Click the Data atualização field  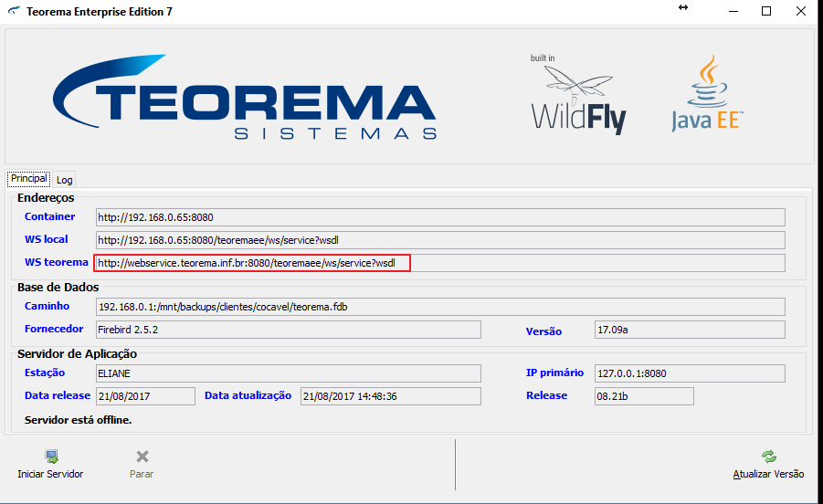391,396
